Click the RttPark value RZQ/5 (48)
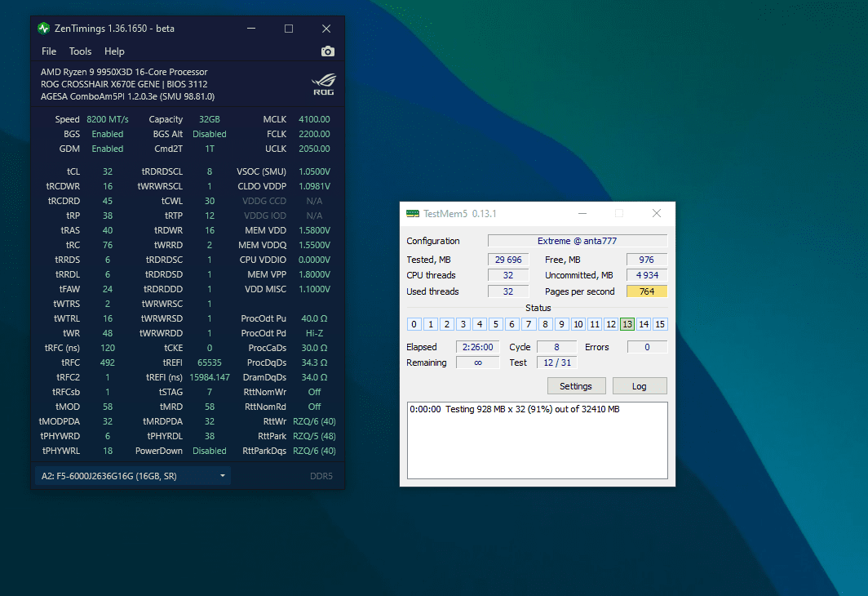The width and height of the screenshot is (868, 596). (x=314, y=436)
